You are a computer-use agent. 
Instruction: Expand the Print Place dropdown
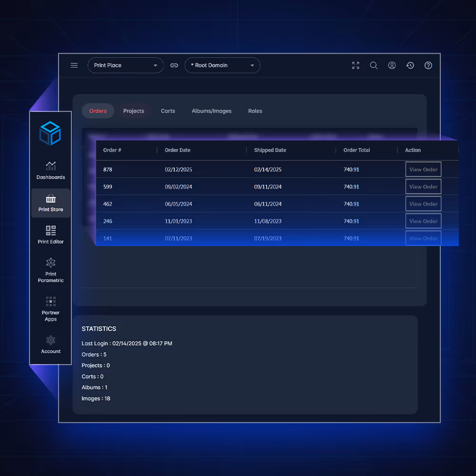click(125, 65)
